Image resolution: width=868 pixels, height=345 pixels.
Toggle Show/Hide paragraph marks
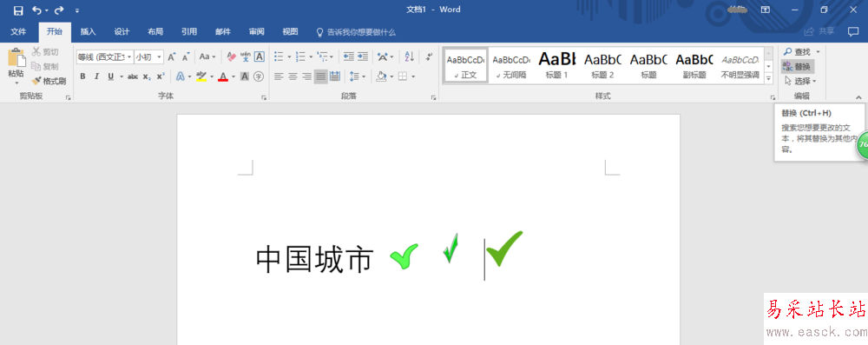tap(429, 56)
